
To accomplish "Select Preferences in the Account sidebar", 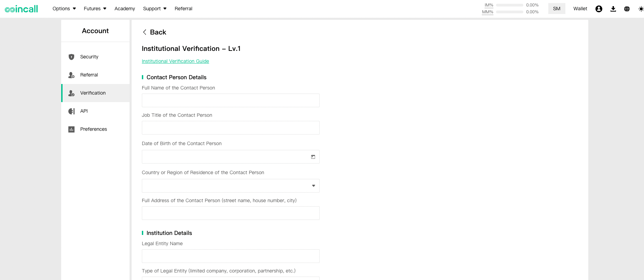I will (95, 129).
